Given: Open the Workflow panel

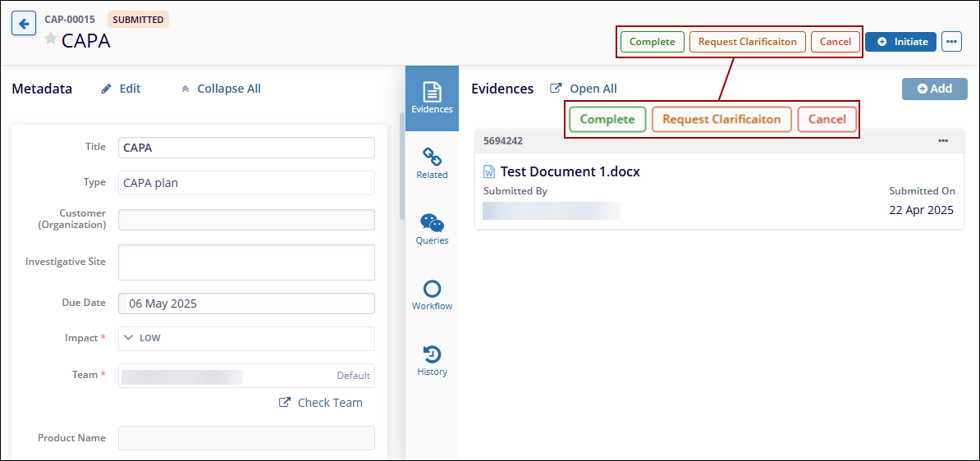Looking at the screenshot, I should [x=432, y=294].
